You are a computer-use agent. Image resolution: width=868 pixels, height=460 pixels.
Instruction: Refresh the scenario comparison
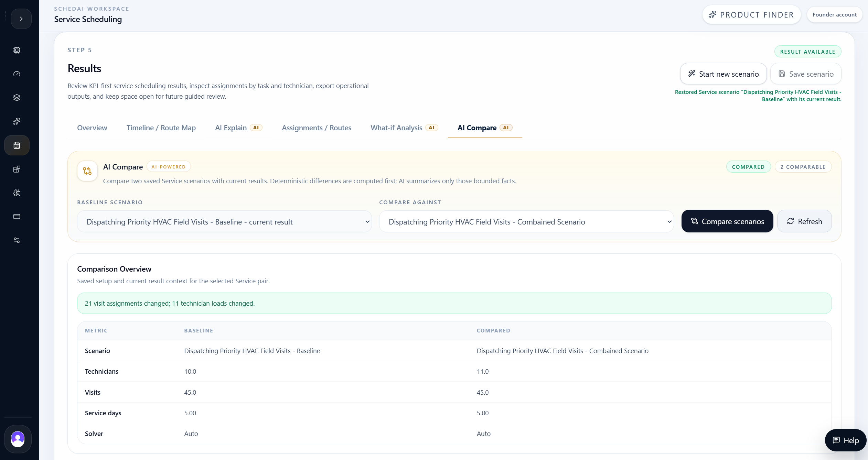[804, 221]
